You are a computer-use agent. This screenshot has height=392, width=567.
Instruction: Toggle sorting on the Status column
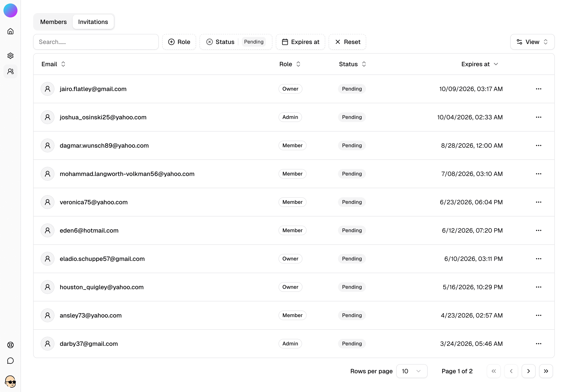coord(364,64)
